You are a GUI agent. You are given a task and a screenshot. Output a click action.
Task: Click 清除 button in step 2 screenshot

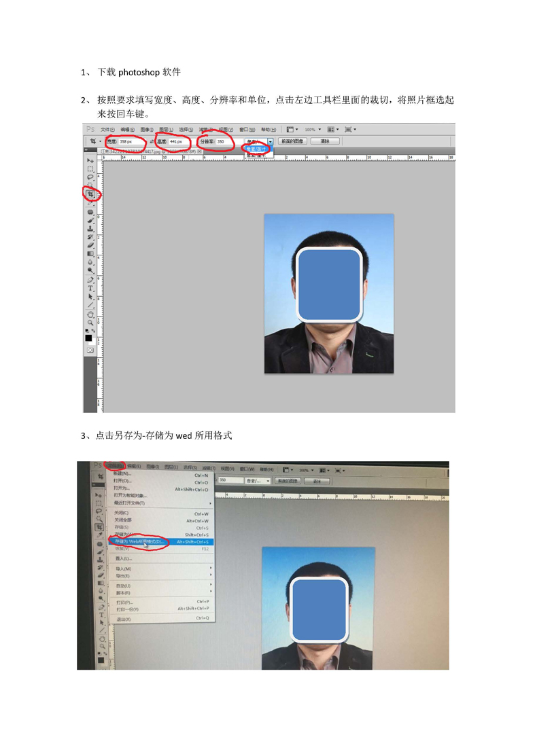[x=325, y=141]
